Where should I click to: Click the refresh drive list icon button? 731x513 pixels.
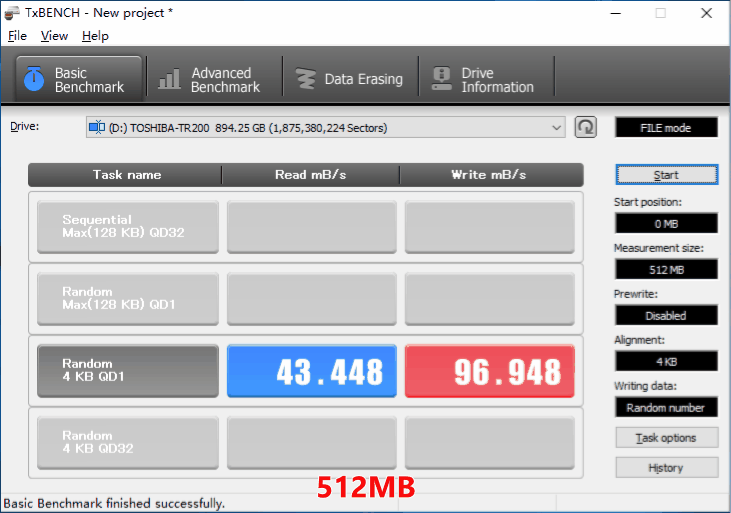586,127
